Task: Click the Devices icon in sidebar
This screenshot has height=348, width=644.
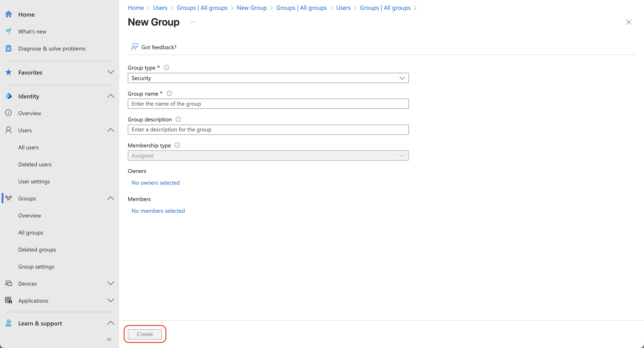Action: tap(9, 283)
